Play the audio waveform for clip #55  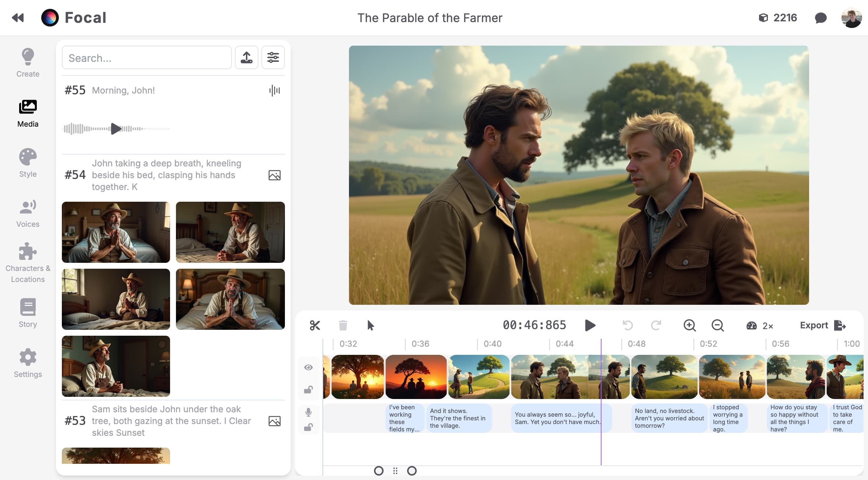[x=117, y=129]
